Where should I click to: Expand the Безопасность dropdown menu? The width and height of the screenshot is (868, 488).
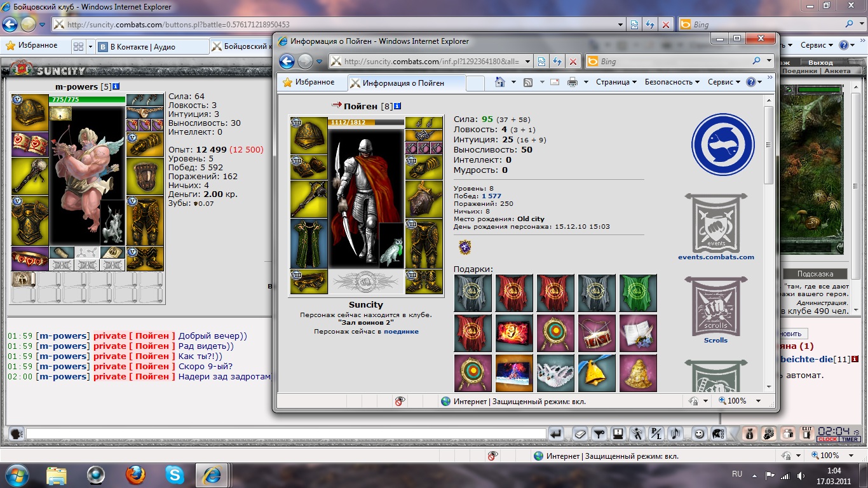pyautogui.click(x=672, y=82)
